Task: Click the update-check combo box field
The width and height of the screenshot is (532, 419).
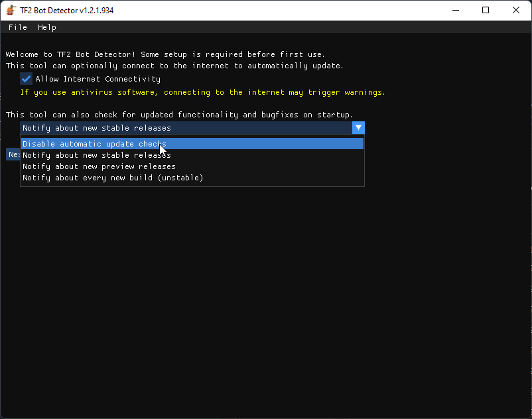Action: tap(186, 128)
